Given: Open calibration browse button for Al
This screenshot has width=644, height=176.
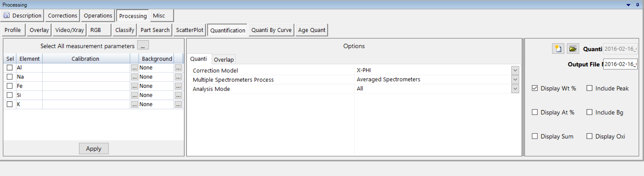Looking at the screenshot, I should click(x=134, y=68).
